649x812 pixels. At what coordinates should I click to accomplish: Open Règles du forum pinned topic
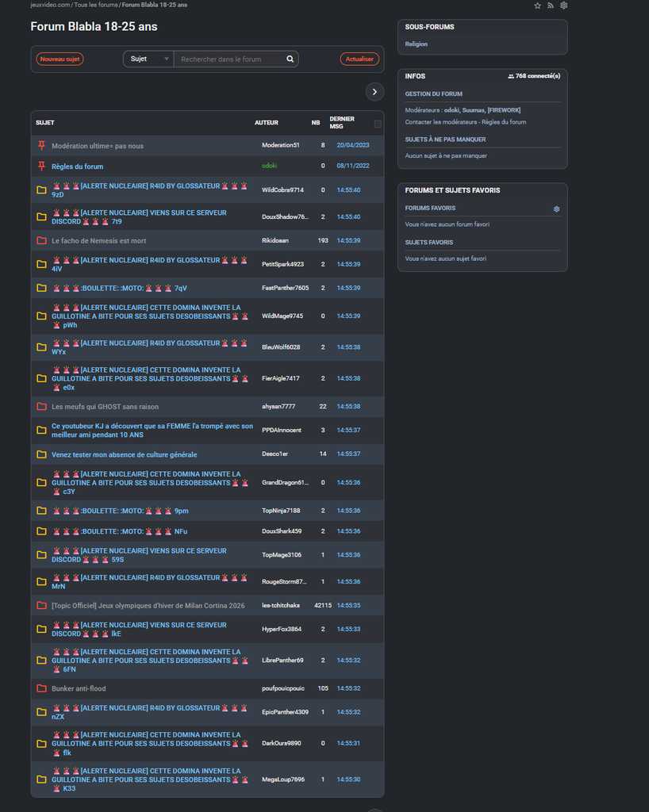pos(77,167)
